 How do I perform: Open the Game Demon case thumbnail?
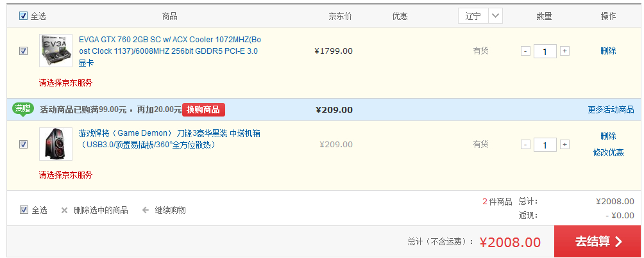(x=56, y=144)
